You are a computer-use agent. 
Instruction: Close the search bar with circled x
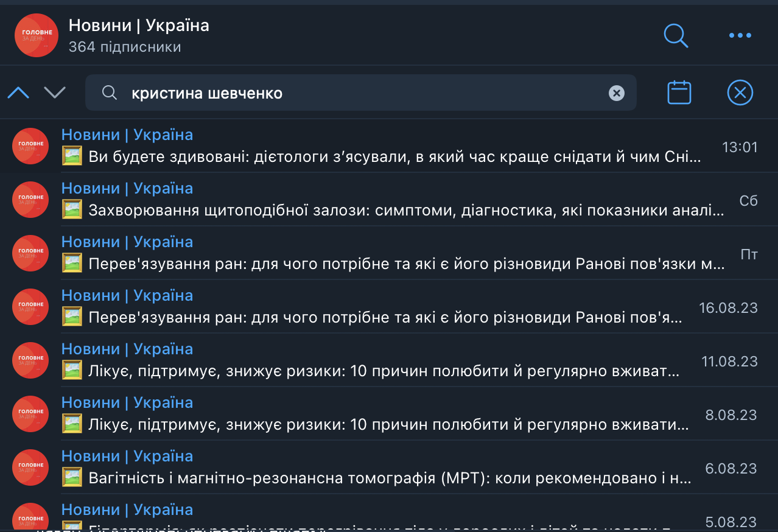pyautogui.click(x=740, y=93)
